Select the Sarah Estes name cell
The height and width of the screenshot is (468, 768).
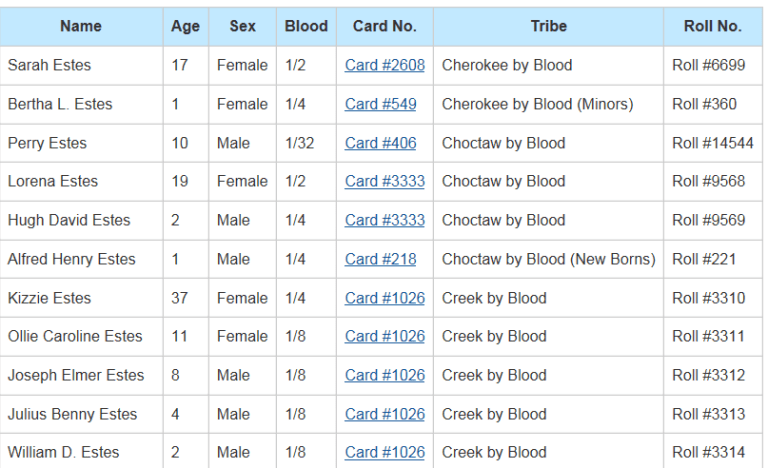coord(49,65)
